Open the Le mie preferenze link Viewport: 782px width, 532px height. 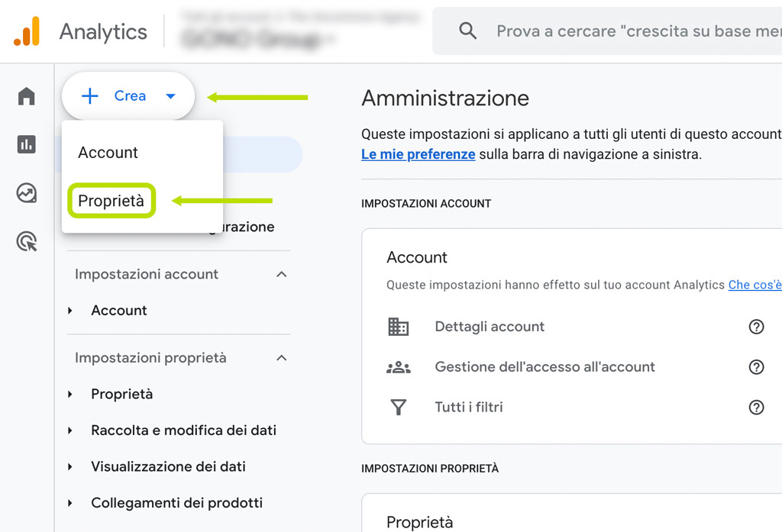click(418, 153)
